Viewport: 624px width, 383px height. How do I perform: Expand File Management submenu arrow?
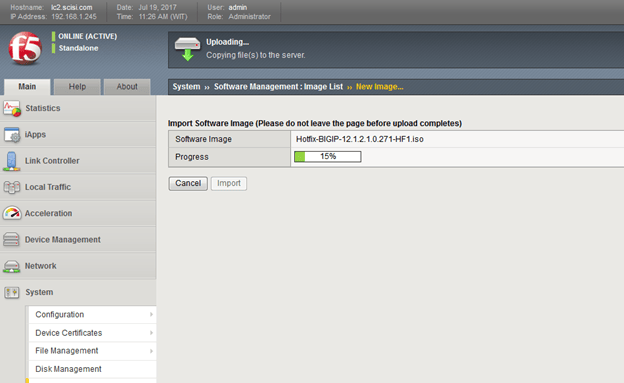pyautogui.click(x=151, y=351)
